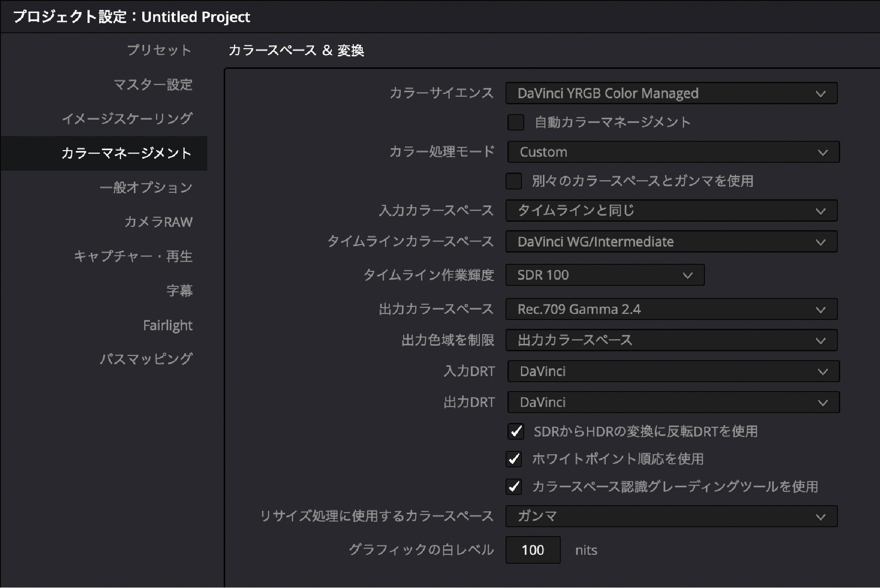Image resolution: width=880 pixels, height=588 pixels.
Task: Open the リサイズ処理 ガンマ dropdown
Action: click(x=671, y=516)
